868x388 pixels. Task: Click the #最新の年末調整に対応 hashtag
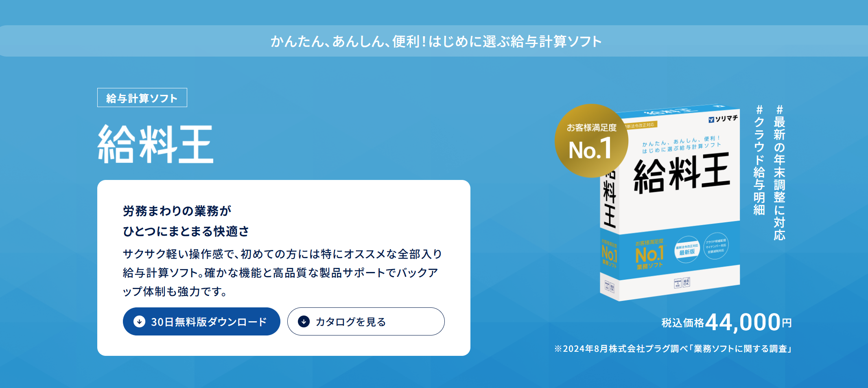pyautogui.click(x=779, y=173)
